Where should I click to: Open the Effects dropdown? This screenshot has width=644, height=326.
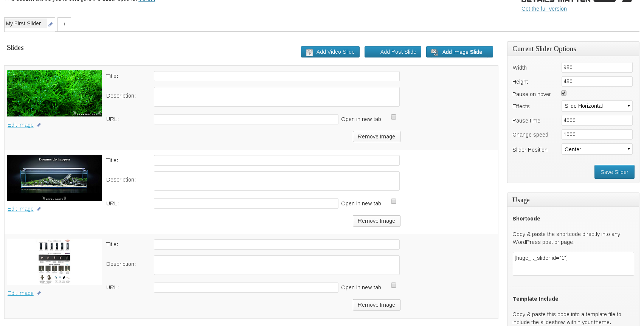pyautogui.click(x=597, y=106)
